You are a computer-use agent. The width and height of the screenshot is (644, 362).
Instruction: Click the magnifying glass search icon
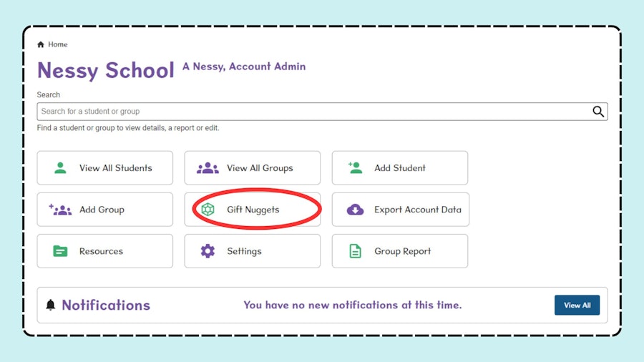[598, 111]
